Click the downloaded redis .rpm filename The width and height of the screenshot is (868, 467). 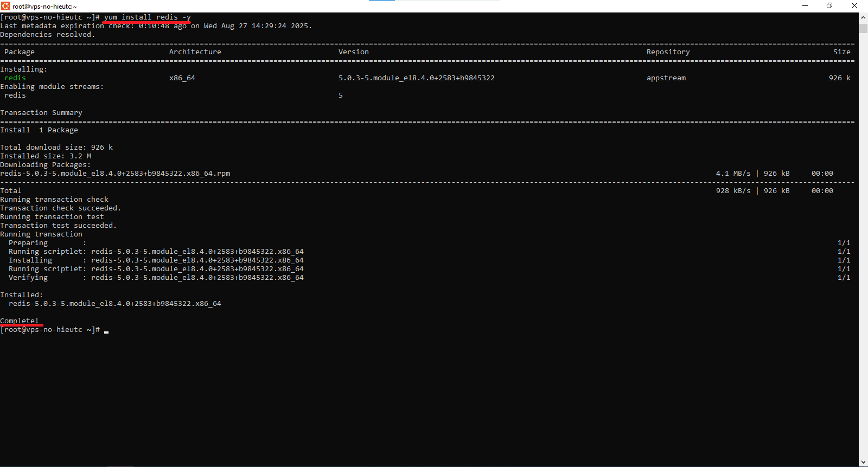tap(115, 174)
